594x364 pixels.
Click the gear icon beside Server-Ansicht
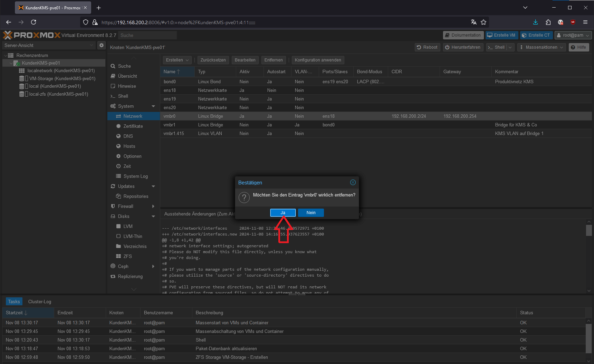(x=101, y=45)
